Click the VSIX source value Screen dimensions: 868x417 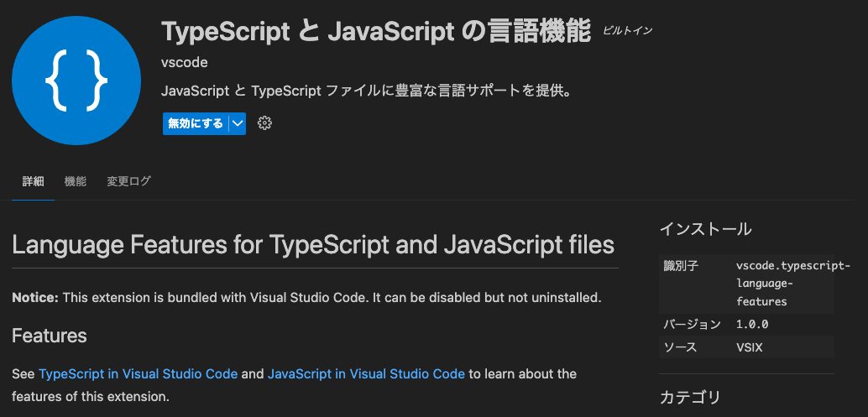750,347
